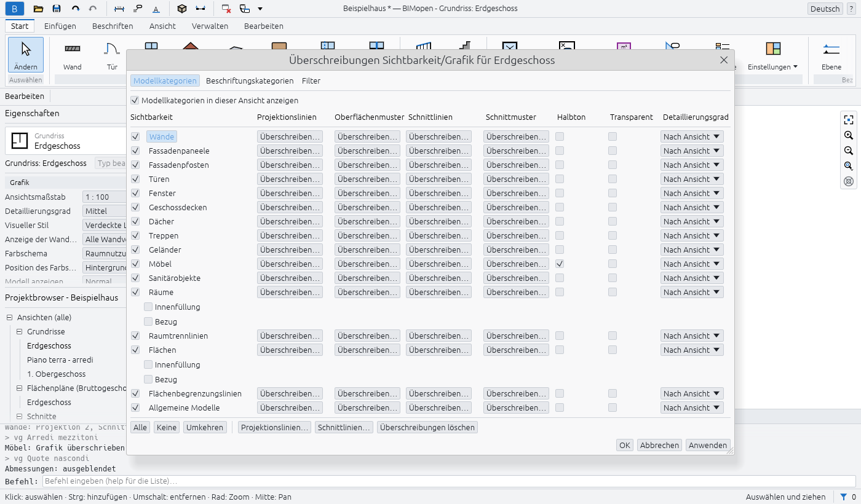Image resolution: width=861 pixels, height=504 pixels.
Task: Click the zoom to fit icon in the navigation bar
Action: [x=849, y=120]
